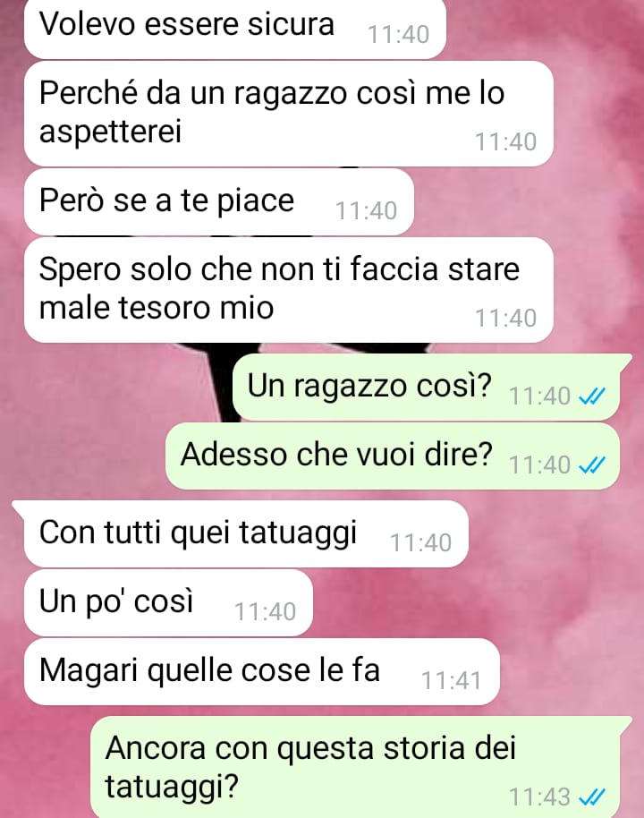Image resolution: width=644 pixels, height=818 pixels.
Task: Tap the 11:41 timestamp
Action: 451,680
